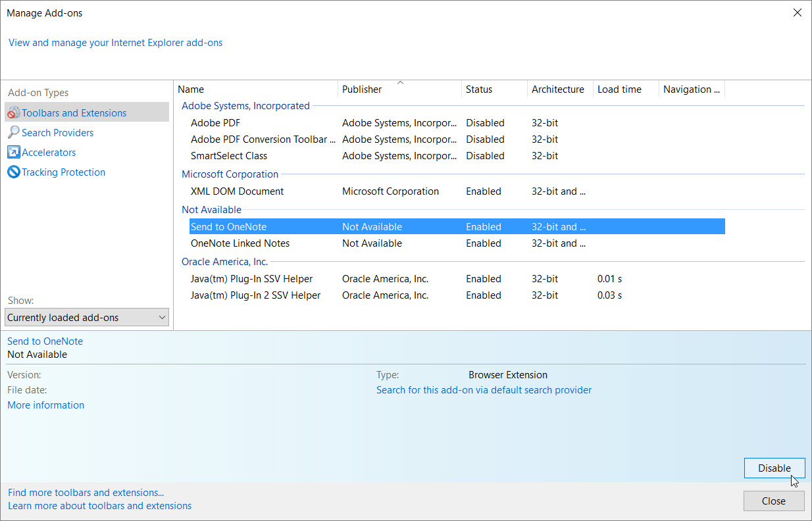Select the Adobe PDF add-on row
This screenshot has width=812, height=521.
pos(457,123)
